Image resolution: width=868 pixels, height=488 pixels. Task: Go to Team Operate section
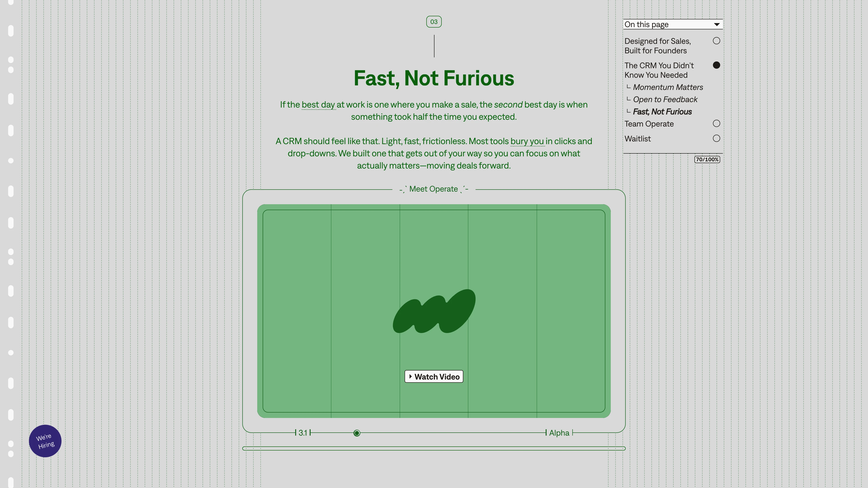point(649,124)
